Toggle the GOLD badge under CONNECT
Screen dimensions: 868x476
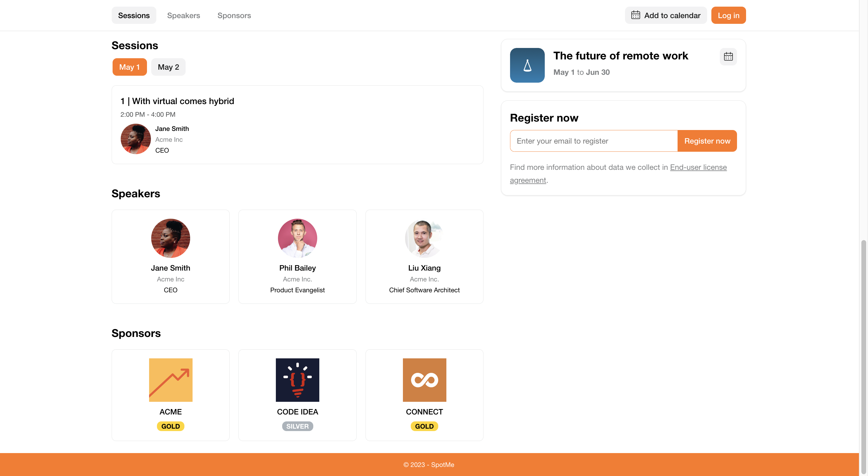tap(424, 426)
